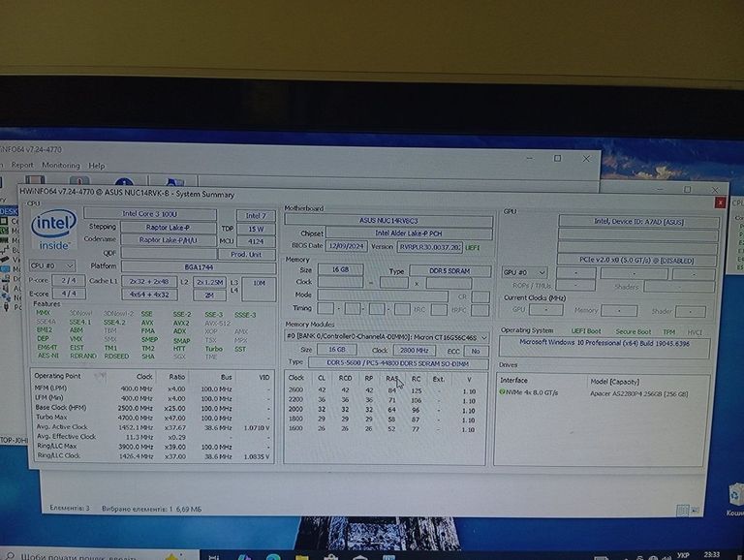Click the Intel inside logo
The height and width of the screenshot is (560, 744).
[x=52, y=230]
